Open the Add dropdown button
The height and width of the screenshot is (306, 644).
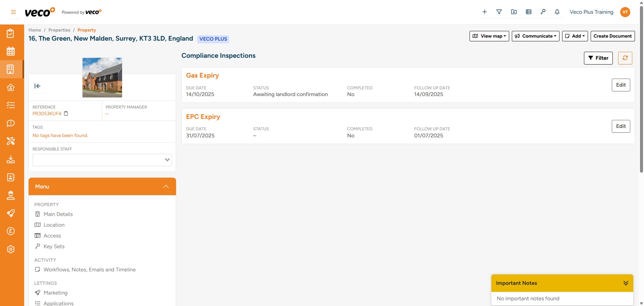click(574, 36)
